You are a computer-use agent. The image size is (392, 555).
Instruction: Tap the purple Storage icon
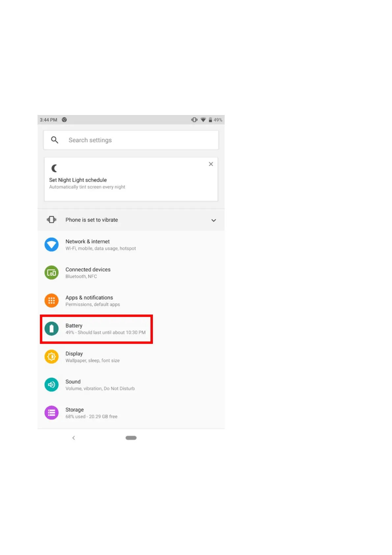pyautogui.click(x=51, y=413)
